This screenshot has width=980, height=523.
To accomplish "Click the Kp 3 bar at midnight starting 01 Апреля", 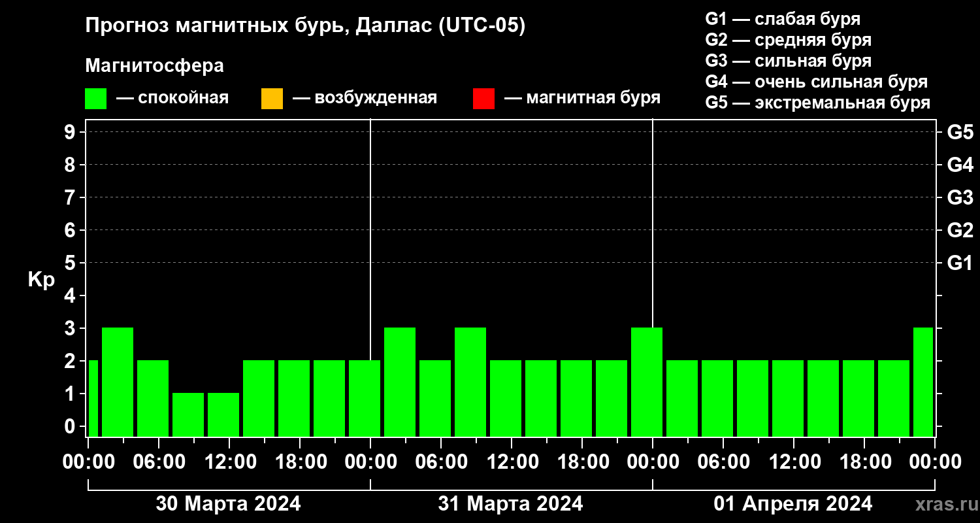I will point(647,382).
